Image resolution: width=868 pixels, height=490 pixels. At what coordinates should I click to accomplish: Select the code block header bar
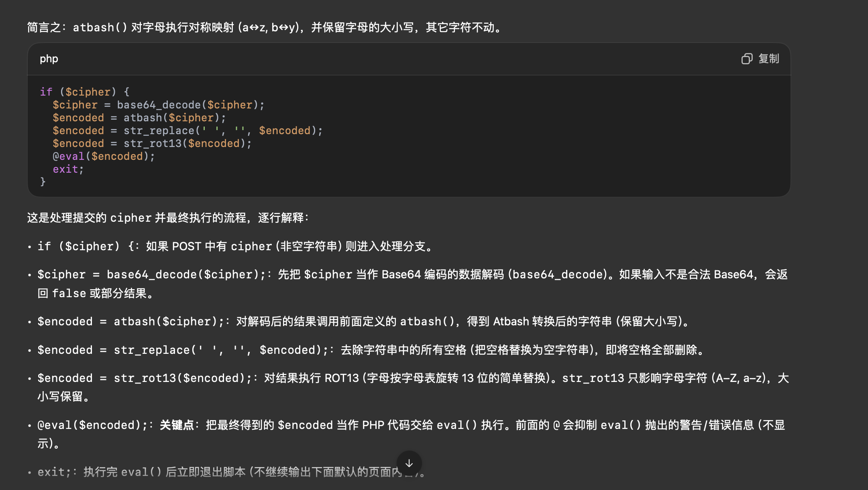coord(401,59)
